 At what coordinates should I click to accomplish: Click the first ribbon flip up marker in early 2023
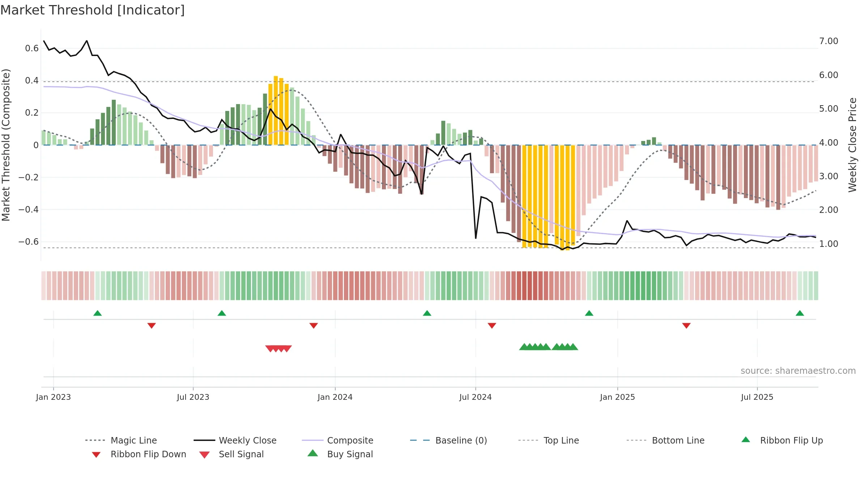[98, 313]
